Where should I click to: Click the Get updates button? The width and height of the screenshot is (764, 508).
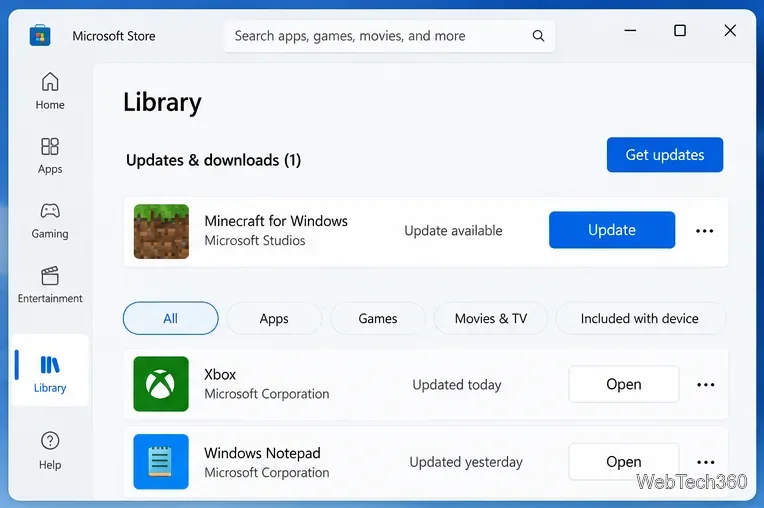coord(665,155)
